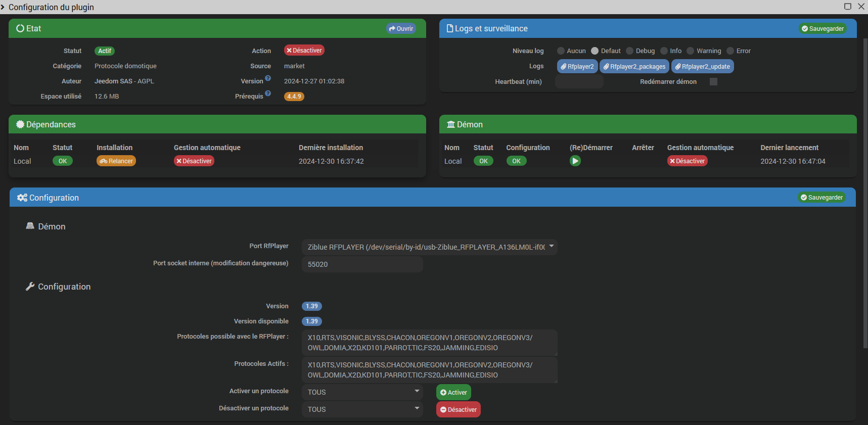
Task: Select the Defaut log level
Action: click(x=595, y=51)
